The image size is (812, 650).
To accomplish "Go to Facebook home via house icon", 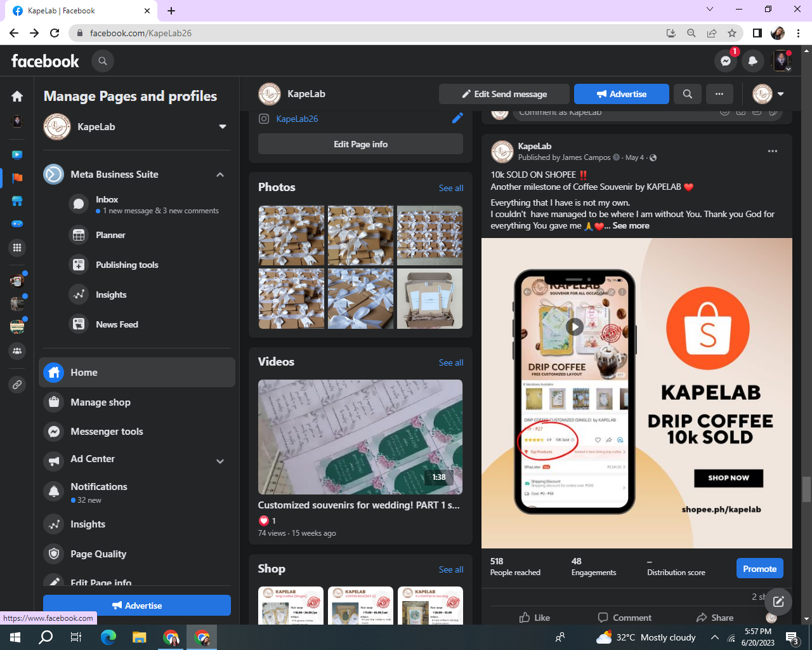I will pos(17,96).
